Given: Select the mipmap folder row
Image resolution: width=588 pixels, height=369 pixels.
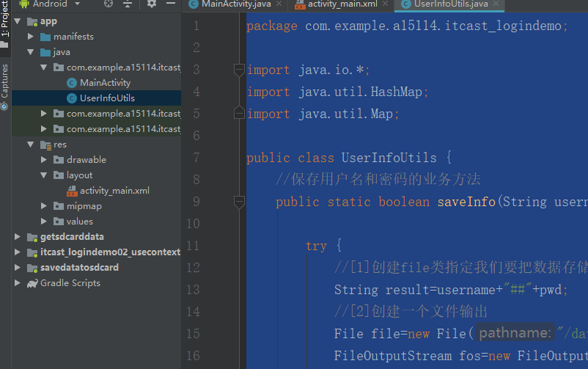Looking at the screenshot, I should 96,206.
